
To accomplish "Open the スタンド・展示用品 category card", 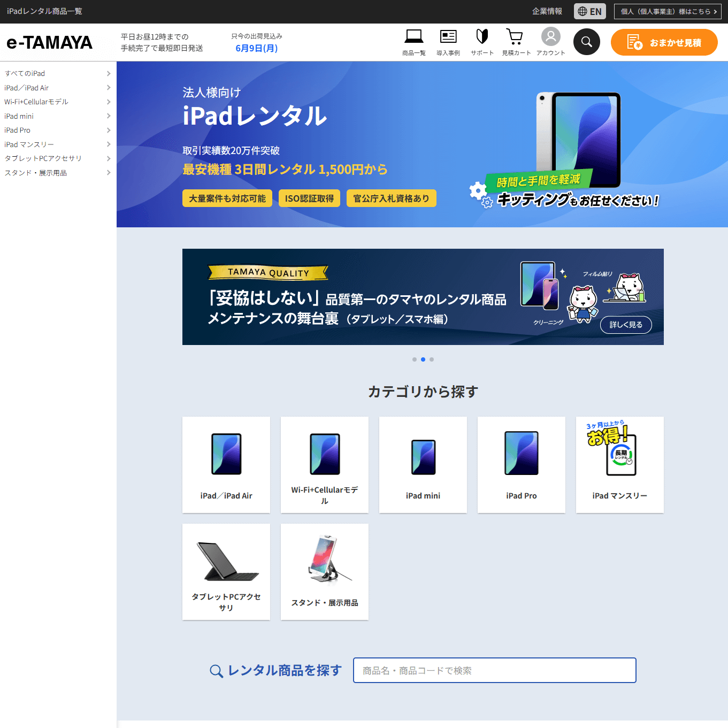I will coord(325,572).
